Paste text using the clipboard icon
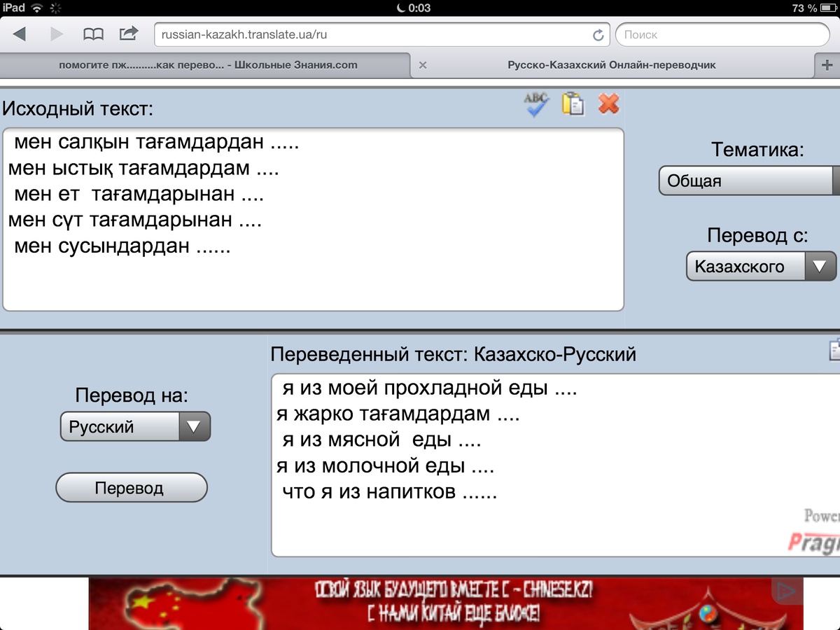The width and height of the screenshot is (840, 630). (x=573, y=104)
